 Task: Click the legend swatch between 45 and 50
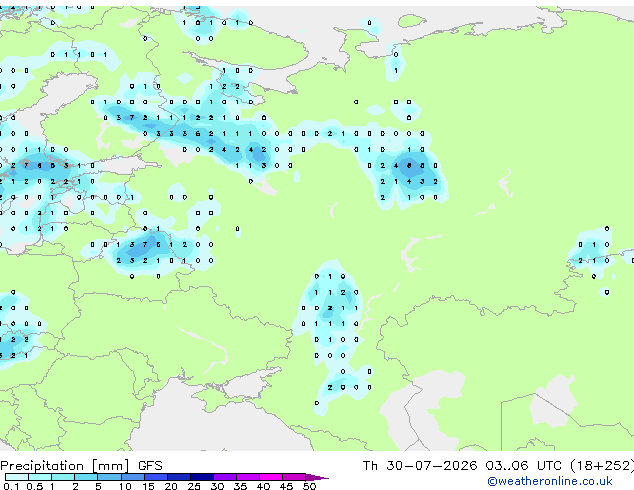294,477
